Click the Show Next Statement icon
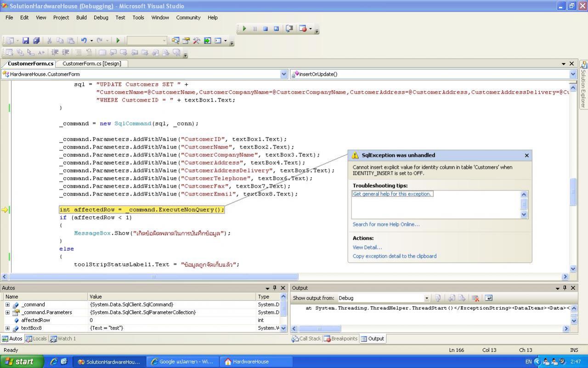 click(x=289, y=29)
